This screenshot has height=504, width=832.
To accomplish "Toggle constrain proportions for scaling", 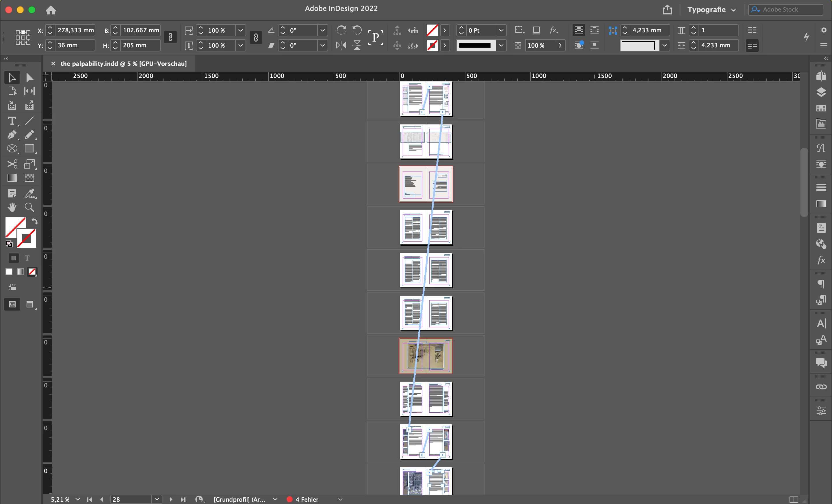I will click(x=256, y=38).
